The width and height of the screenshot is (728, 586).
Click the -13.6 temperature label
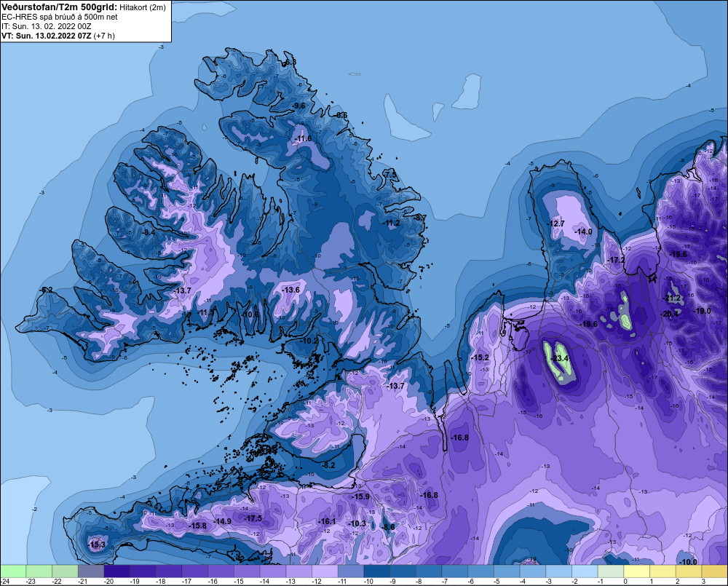click(x=291, y=290)
